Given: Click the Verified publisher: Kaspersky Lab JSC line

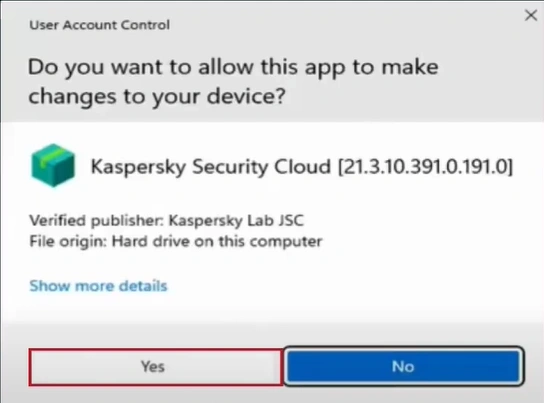Looking at the screenshot, I should click(x=167, y=221).
